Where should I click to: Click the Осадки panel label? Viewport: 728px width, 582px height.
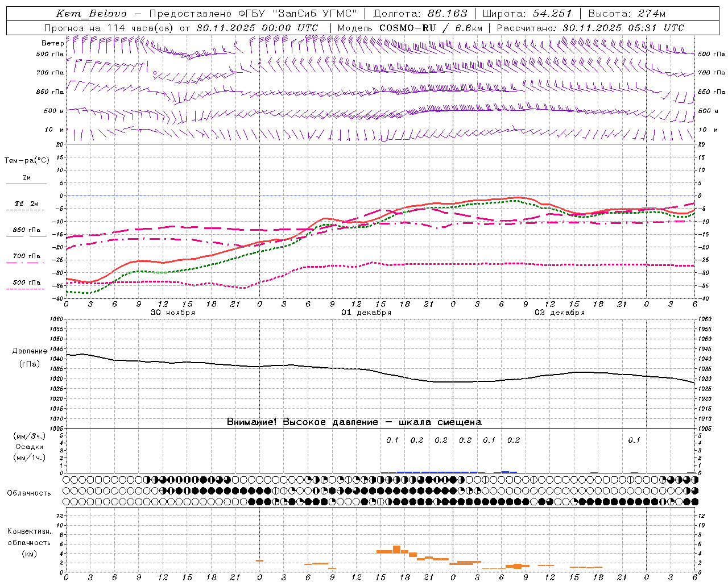30,447
